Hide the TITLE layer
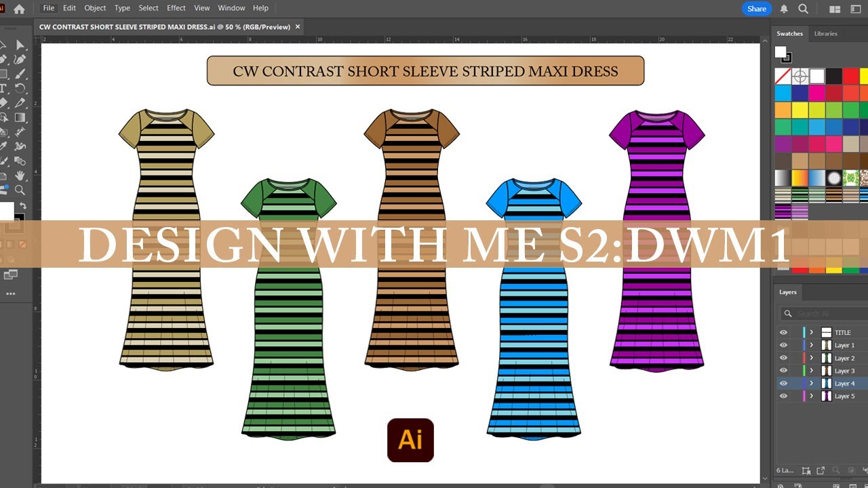 tap(783, 333)
